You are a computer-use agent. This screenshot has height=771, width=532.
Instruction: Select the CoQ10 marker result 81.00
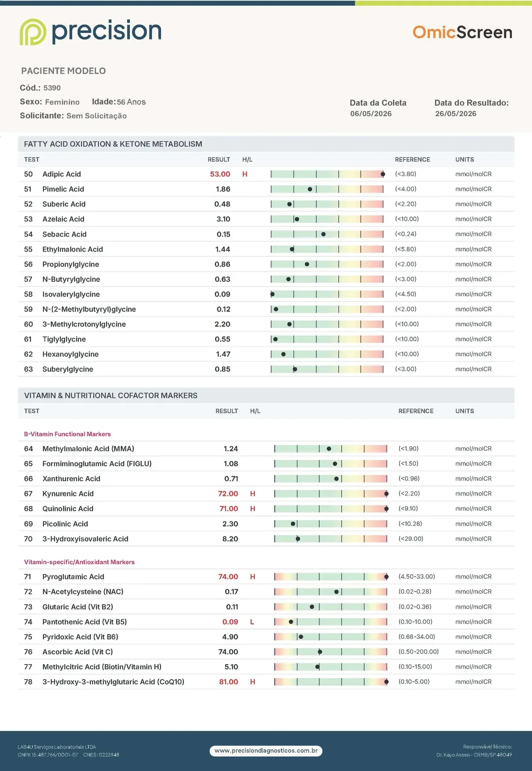tap(228, 682)
